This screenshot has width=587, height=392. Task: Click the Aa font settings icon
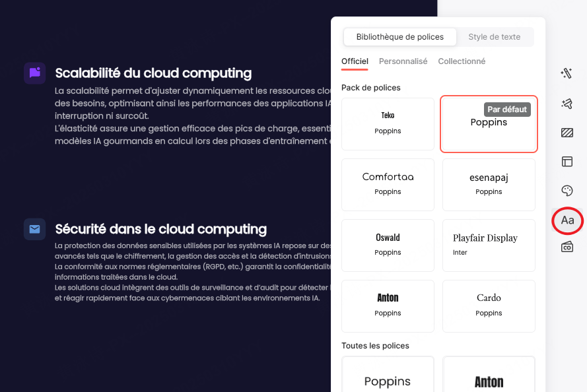coord(567,220)
